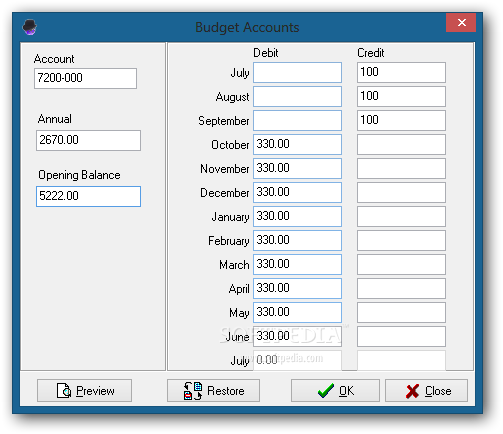503x434 pixels.
Task: Click the Budget Accounts window title
Action: [247, 28]
